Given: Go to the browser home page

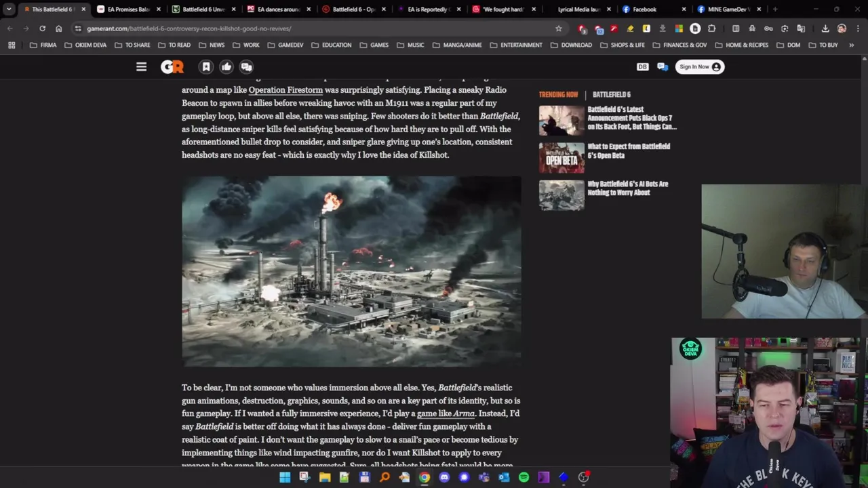Looking at the screenshot, I should click(x=58, y=28).
